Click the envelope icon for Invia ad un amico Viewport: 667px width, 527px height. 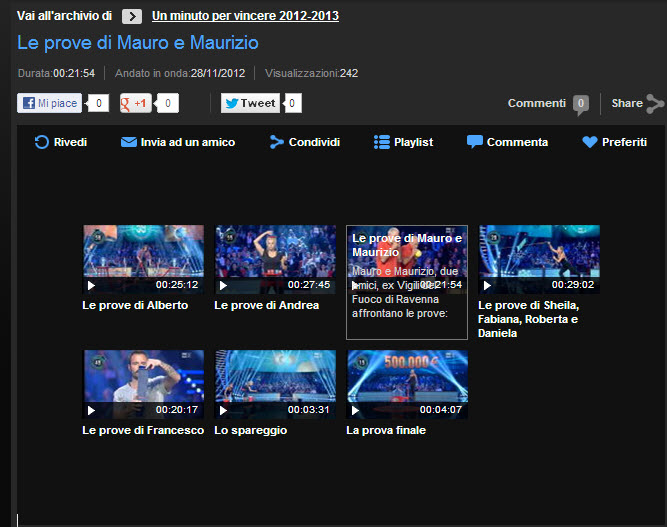click(x=128, y=142)
